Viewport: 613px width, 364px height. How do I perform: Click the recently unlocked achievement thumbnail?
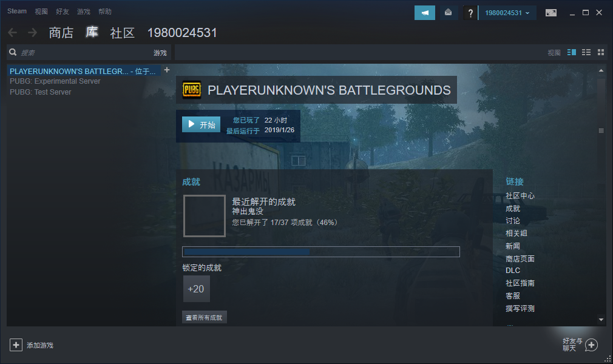pos(205,216)
